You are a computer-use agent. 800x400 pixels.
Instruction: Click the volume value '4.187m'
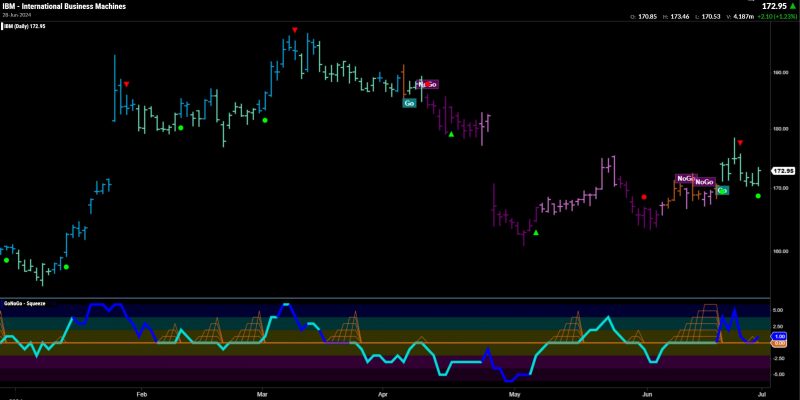pos(742,17)
